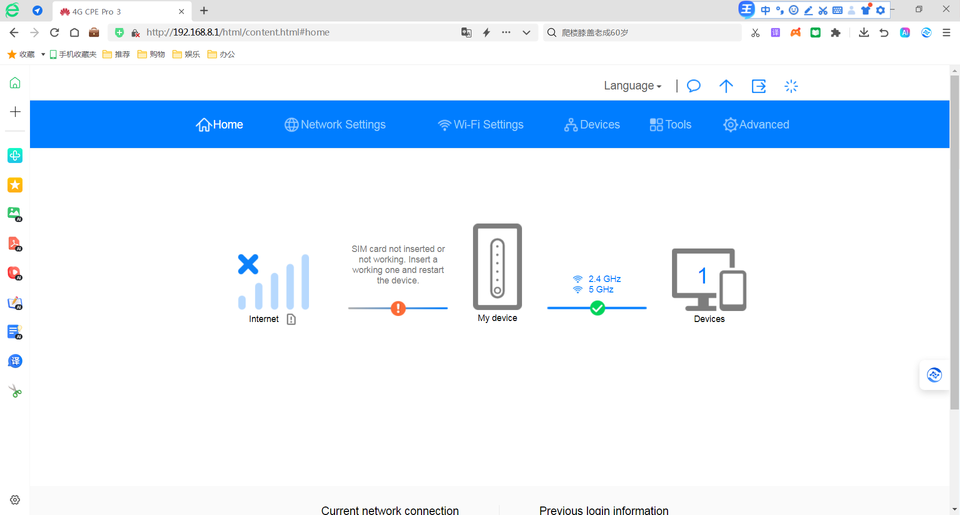Image resolution: width=960 pixels, height=515 pixels.
Task: Click the translate page icon in address bar
Action: point(467,32)
